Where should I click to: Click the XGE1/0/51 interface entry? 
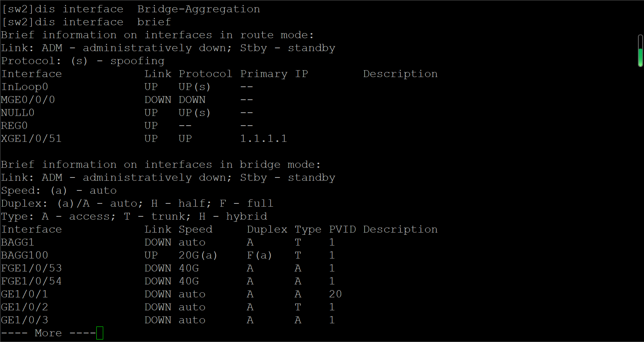[31, 139]
